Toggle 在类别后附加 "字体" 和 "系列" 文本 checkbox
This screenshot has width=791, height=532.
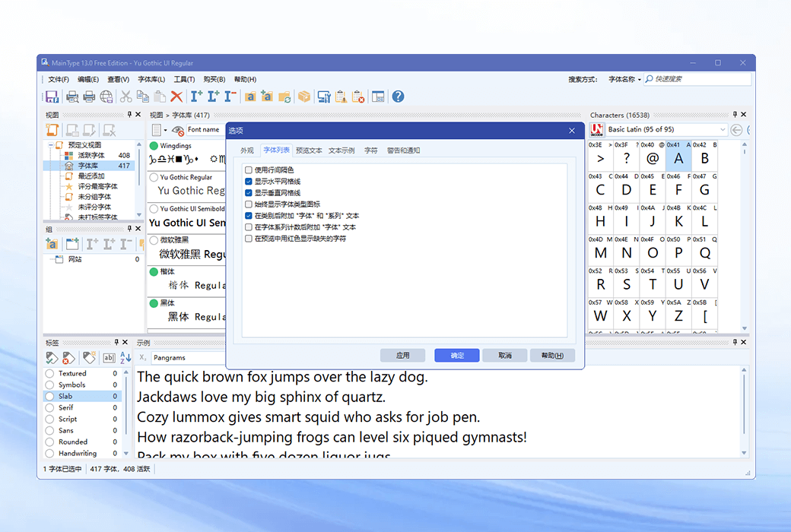(248, 215)
